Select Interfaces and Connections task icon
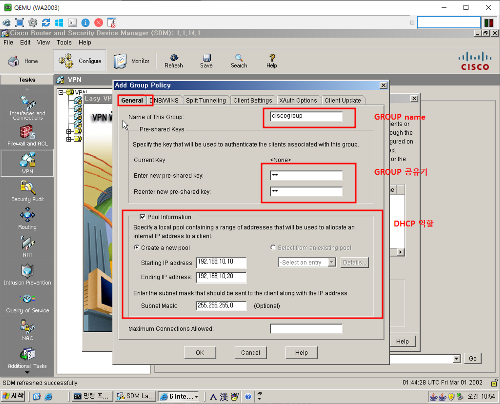This screenshot has width=500, height=404. [27, 108]
